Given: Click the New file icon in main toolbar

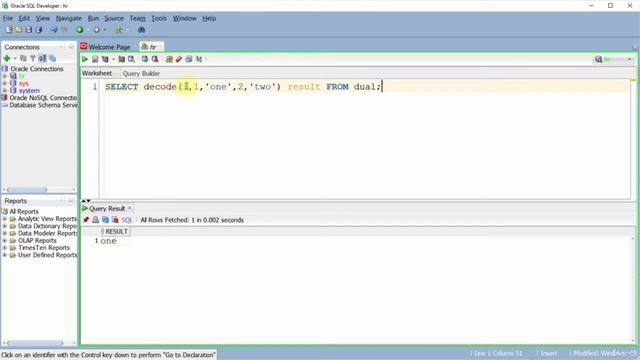Looking at the screenshot, I should tap(9, 30).
